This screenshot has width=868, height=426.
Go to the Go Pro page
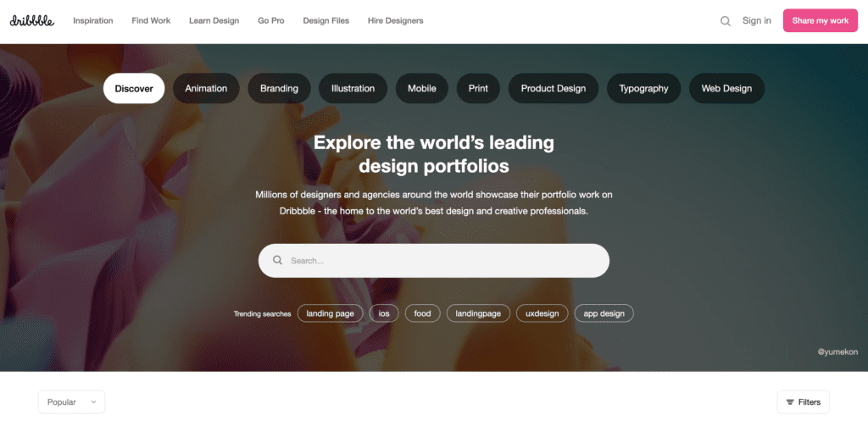click(271, 20)
